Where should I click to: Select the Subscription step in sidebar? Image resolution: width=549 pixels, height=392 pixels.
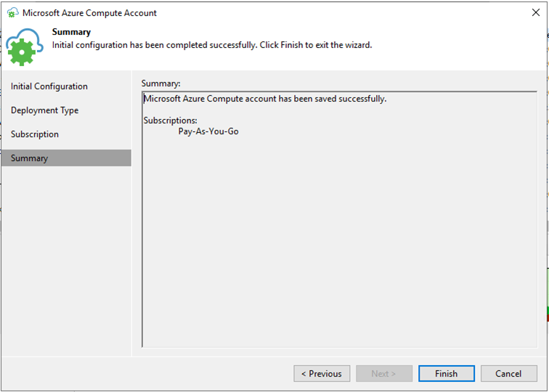click(35, 134)
